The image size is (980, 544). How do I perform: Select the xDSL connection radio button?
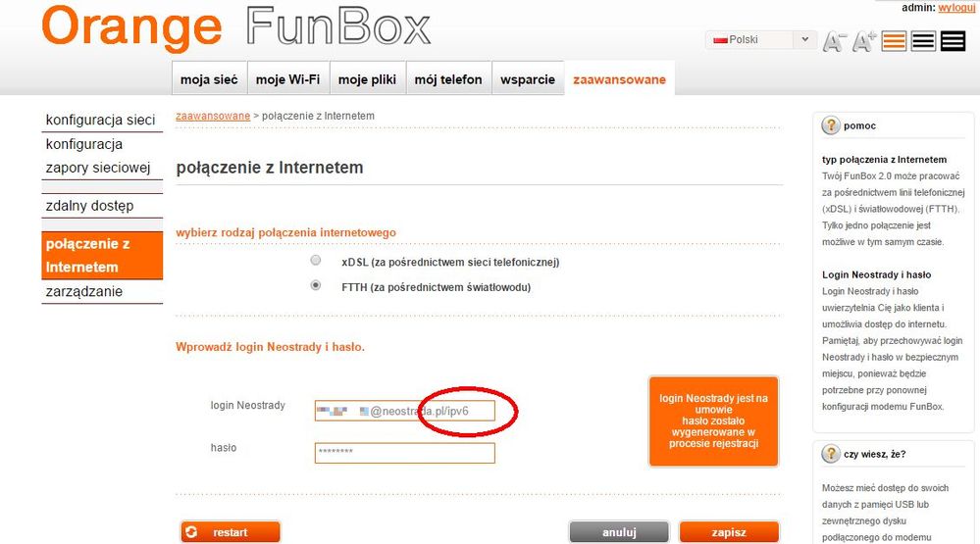pos(316,261)
